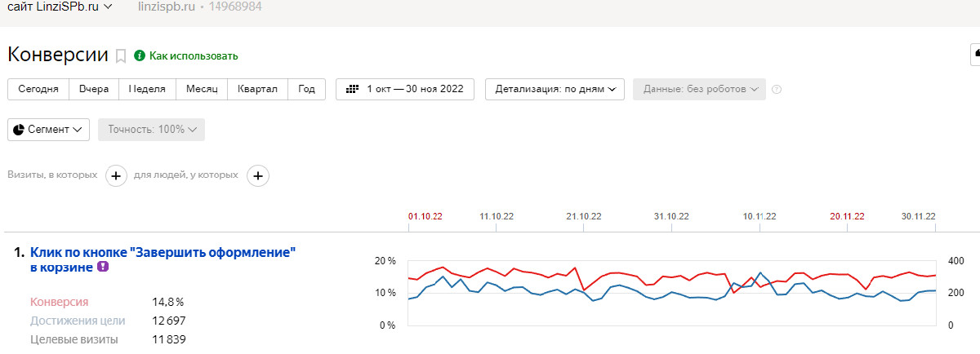This screenshot has width=980, height=354.
Task: Select the Квартал period tab
Action: pos(257,89)
